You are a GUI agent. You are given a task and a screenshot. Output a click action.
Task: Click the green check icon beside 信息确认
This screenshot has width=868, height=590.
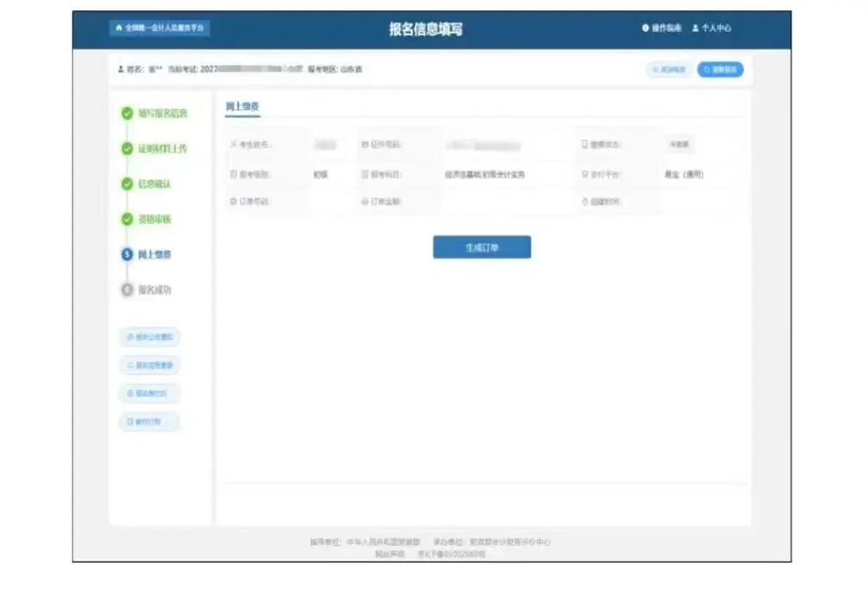tap(128, 183)
